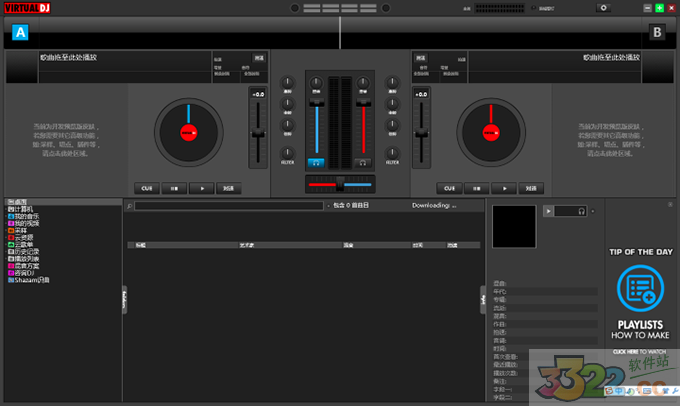Viewport: 680px width, 406px height.
Task: Click left channel gain knob
Action: tap(316, 82)
